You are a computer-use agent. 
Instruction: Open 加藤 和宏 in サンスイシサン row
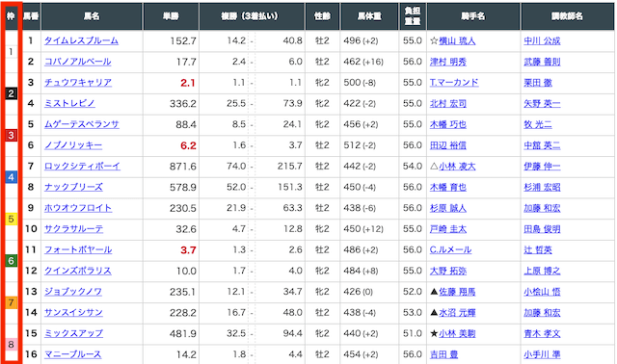(542, 313)
